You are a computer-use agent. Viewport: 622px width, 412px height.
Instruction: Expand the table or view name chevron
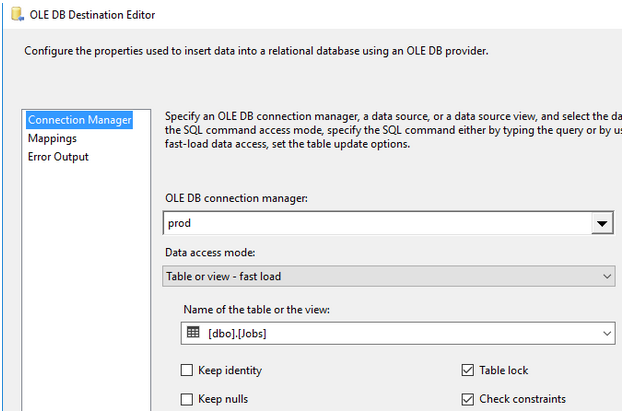click(607, 333)
